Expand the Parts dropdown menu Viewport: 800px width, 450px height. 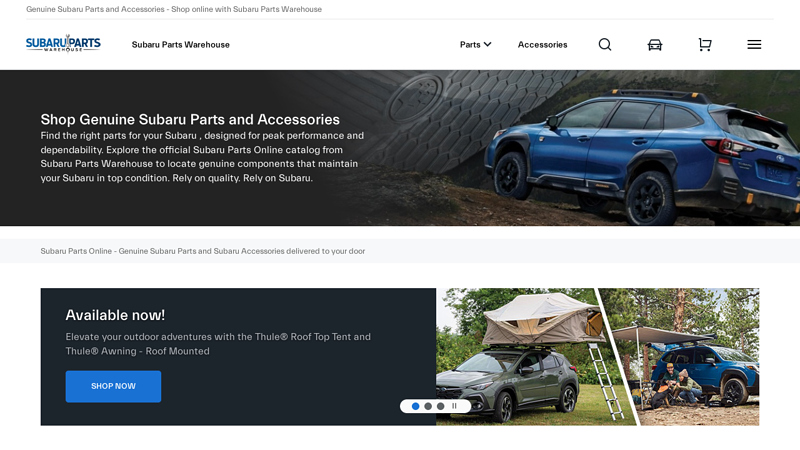pyautogui.click(x=476, y=44)
